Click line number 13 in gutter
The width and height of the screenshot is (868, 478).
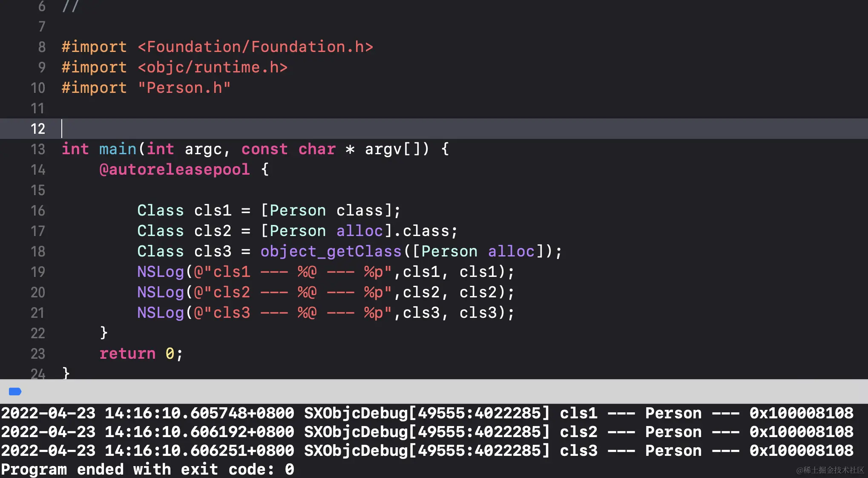38,149
